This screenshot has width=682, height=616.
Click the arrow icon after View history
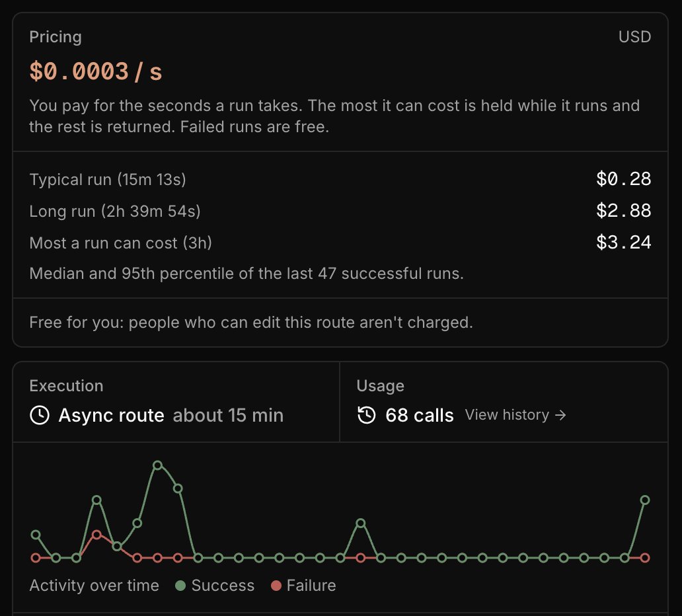click(x=560, y=415)
